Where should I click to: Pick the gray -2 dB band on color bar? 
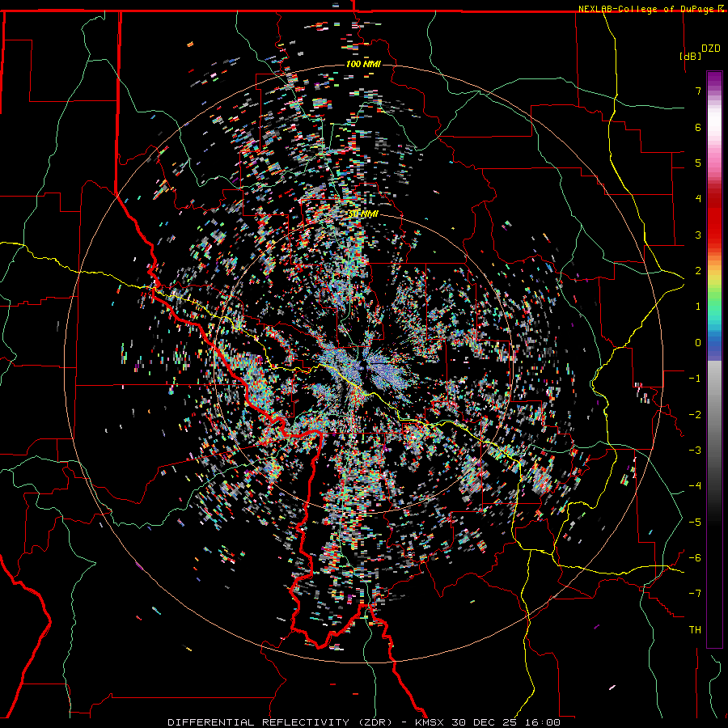[x=714, y=415]
